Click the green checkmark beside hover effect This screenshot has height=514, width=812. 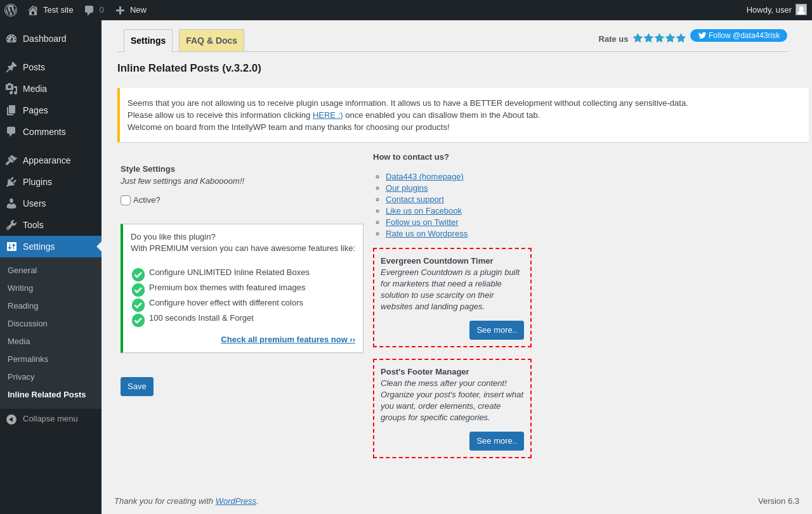click(138, 305)
